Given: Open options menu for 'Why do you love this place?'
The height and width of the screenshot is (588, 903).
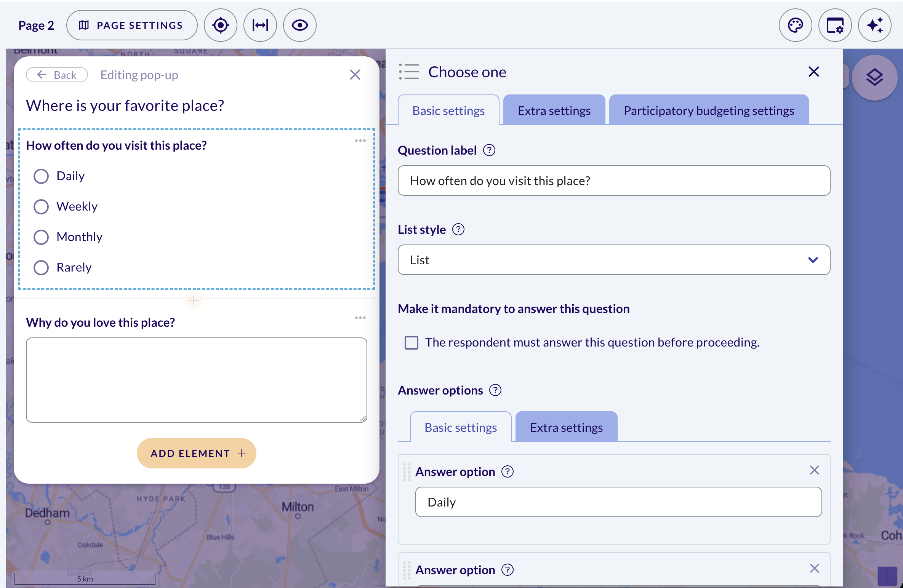Looking at the screenshot, I should (360, 318).
